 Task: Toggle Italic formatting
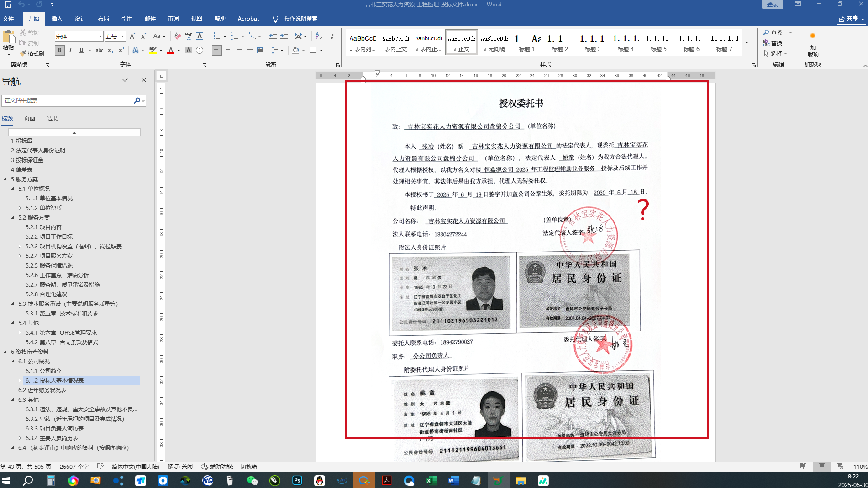pyautogui.click(x=70, y=50)
